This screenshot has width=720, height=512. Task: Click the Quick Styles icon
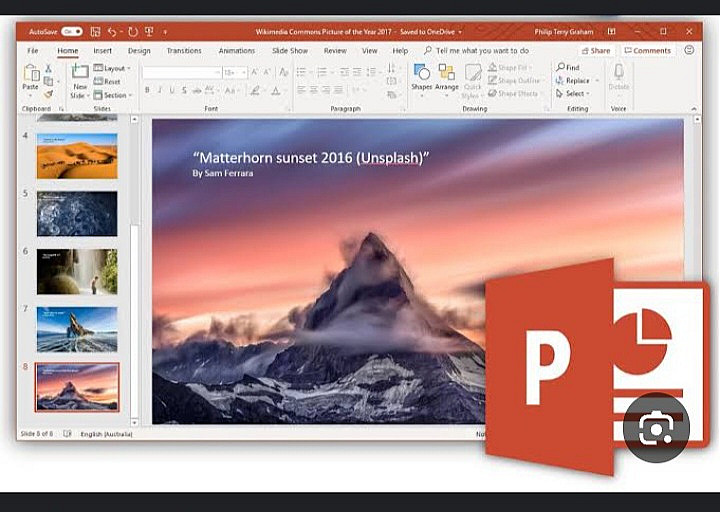coord(472,73)
